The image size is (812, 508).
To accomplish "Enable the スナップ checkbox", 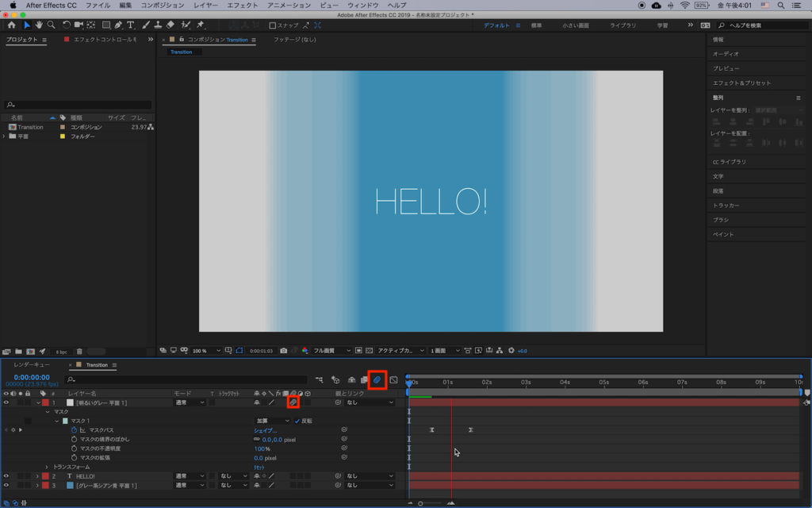I will point(273,25).
